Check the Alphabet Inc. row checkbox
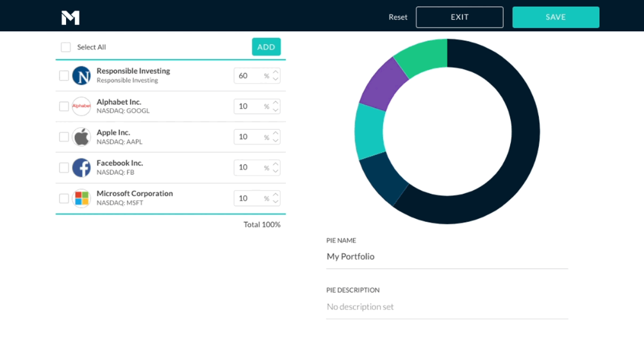 pyautogui.click(x=64, y=106)
